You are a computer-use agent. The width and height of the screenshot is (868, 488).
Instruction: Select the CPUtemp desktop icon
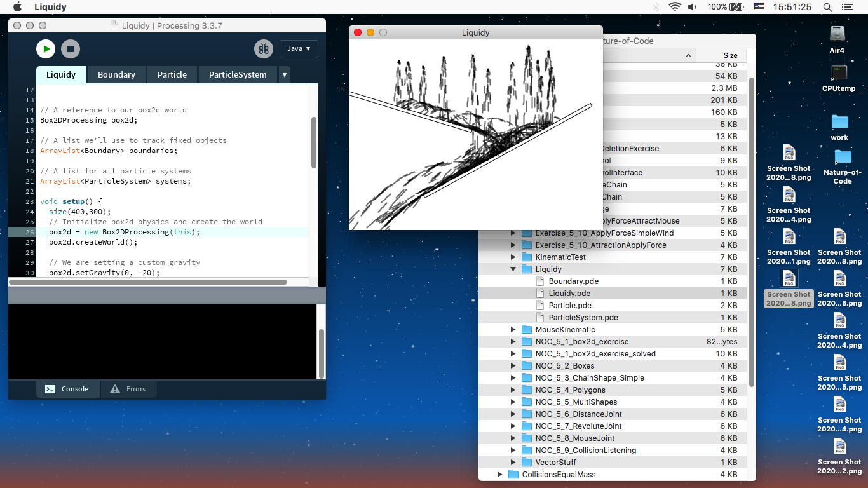point(838,74)
